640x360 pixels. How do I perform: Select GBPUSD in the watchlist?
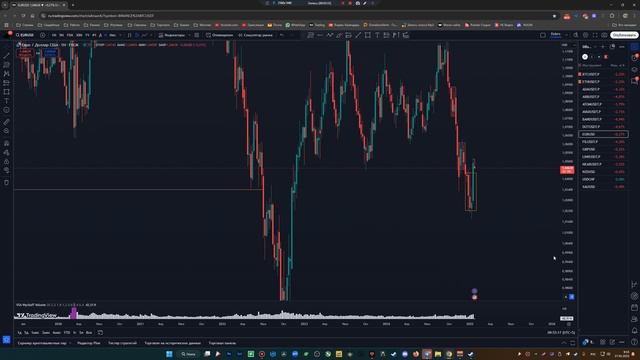[603, 149]
